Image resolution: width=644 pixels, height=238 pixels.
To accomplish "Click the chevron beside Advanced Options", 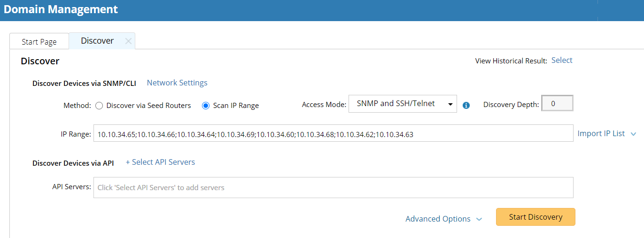I will click(479, 219).
